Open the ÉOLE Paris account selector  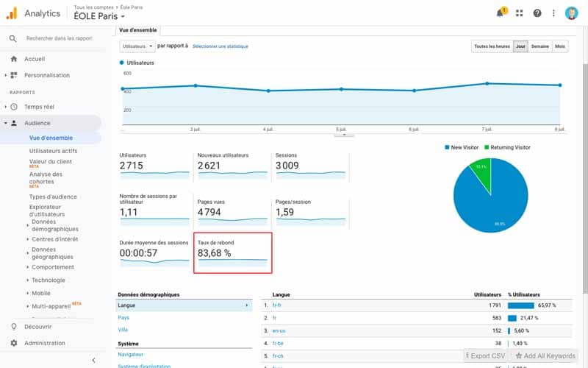click(99, 16)
